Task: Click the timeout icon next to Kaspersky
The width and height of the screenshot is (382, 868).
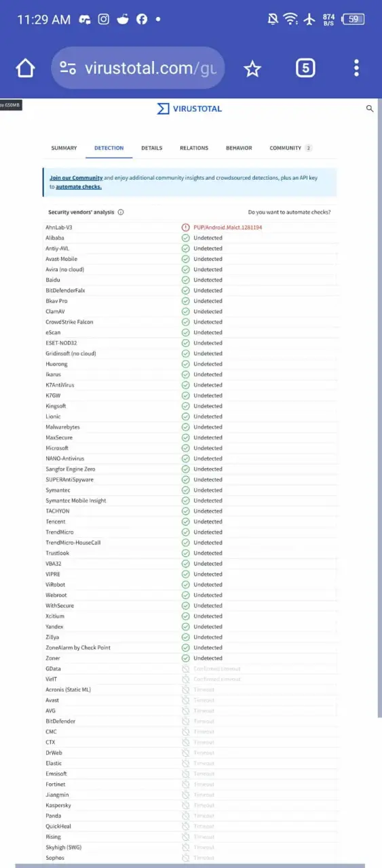Action: pos(185,806)
